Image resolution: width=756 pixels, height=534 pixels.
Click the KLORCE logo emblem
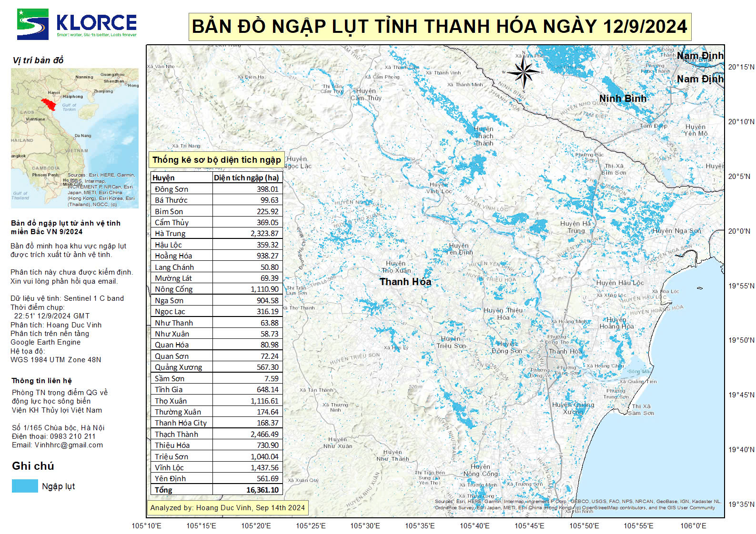coord(32,24)
